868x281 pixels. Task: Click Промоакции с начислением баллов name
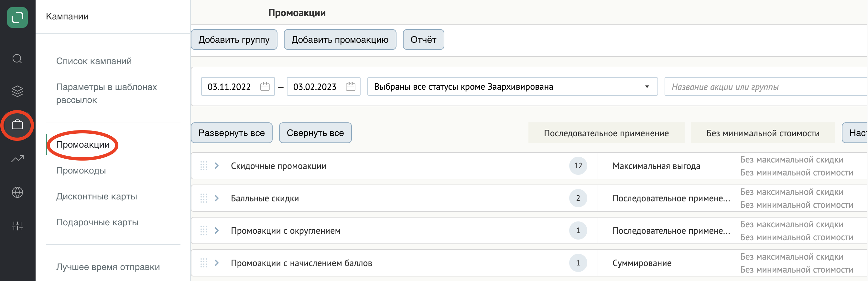302,263
